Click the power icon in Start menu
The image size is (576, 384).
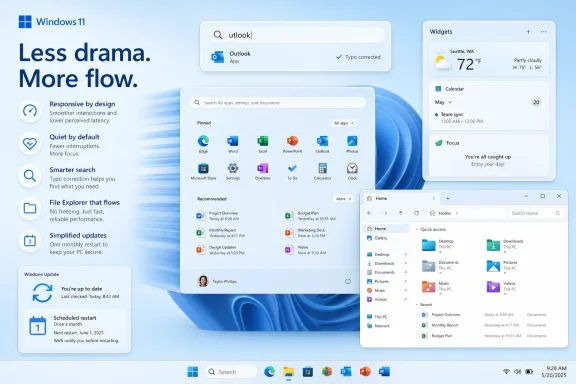348,281
